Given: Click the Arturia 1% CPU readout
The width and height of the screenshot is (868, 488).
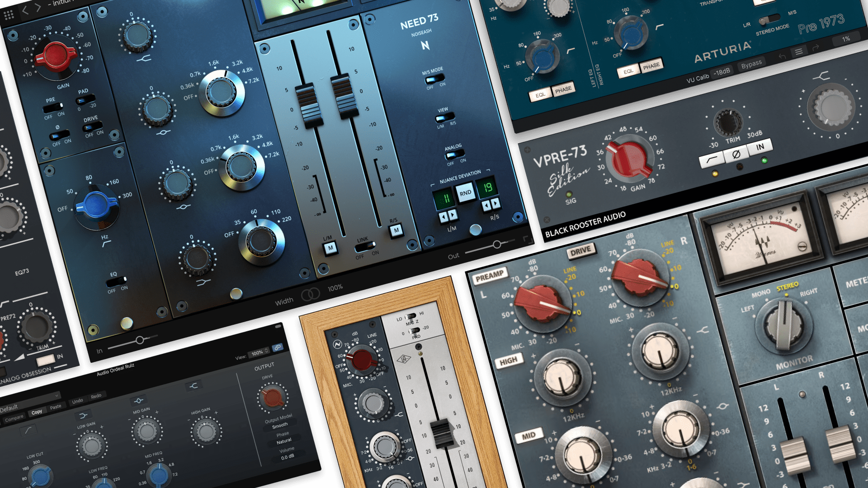Looking at the screenshot, I should click(846, 39).
